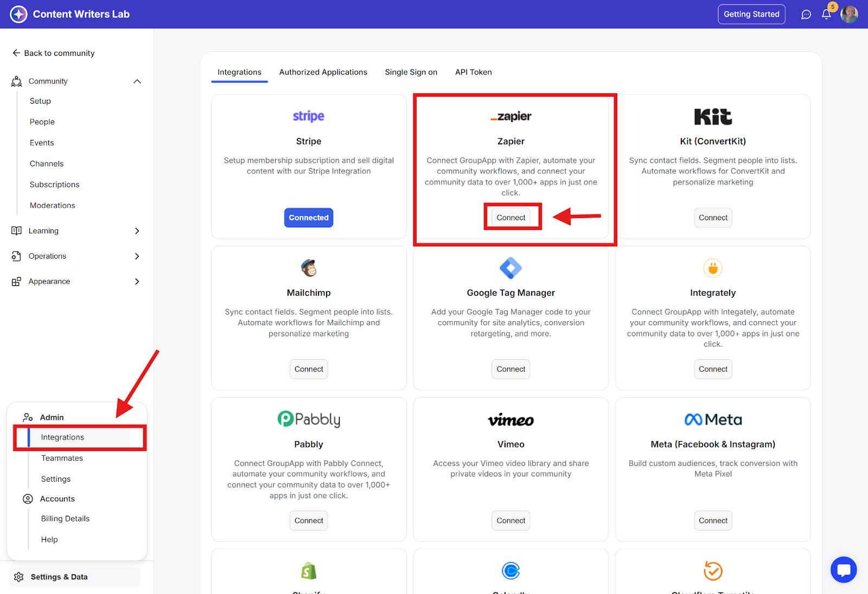Click the Zapier logo
This screenshot has height=594, width=868.
click(x=511, y=117)
